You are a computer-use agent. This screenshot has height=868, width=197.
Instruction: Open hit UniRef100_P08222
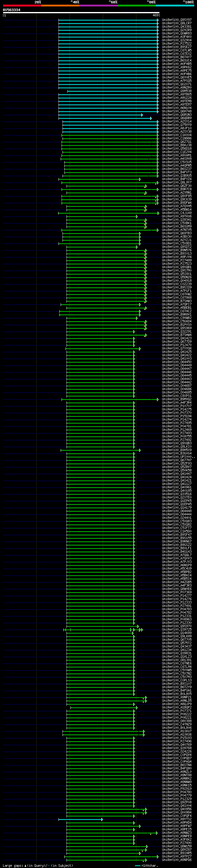coord(177,714)
